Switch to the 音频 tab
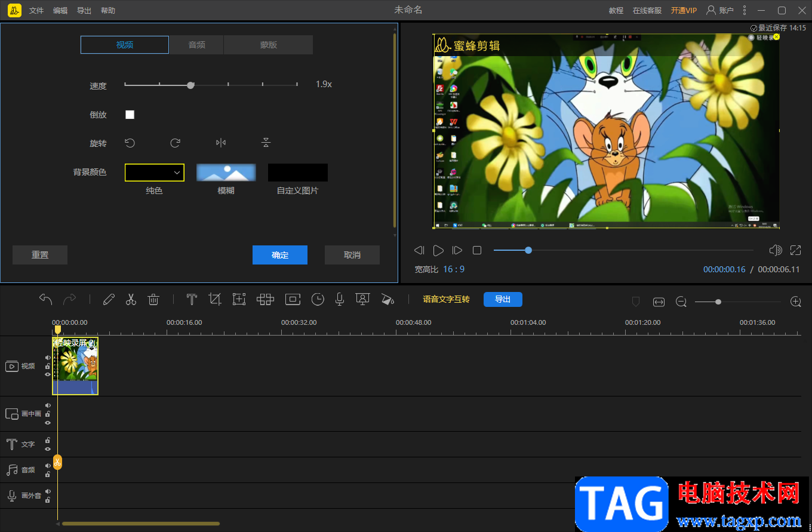The image size is (812, 532). click(x=196, y=45)
